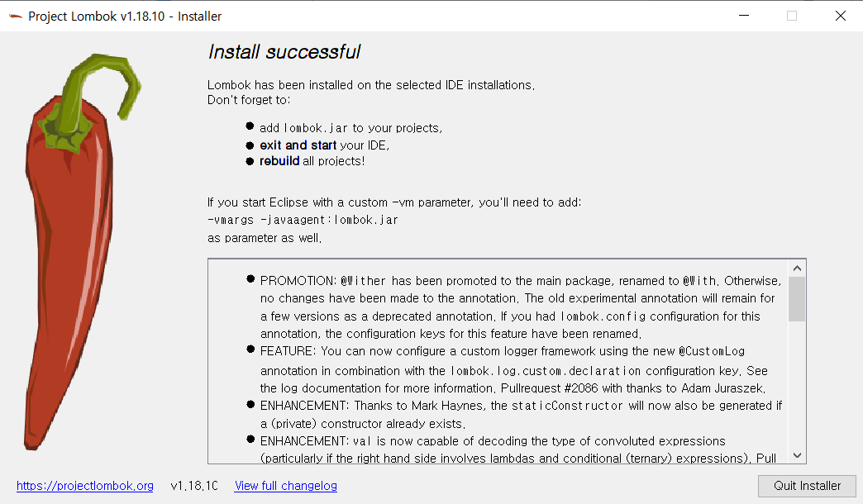Image resolution: width=863 pixels, height=504 pixels.
Task: Open the View full changelog link
Action: coord(285,486)
